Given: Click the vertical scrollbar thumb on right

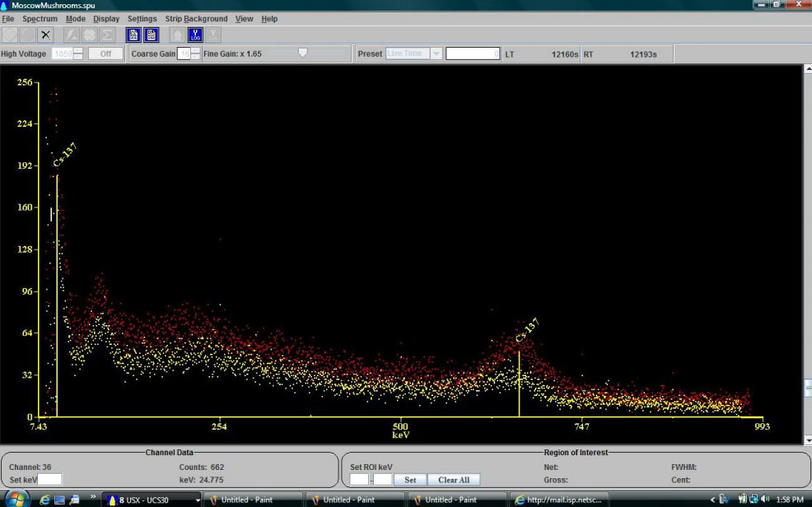Looking at the screenshot, I should point(808,388).
